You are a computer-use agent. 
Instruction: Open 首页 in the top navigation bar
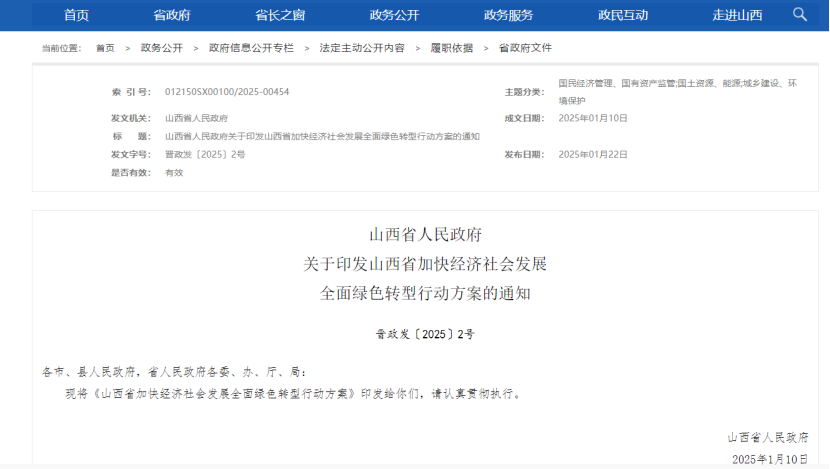76,15
